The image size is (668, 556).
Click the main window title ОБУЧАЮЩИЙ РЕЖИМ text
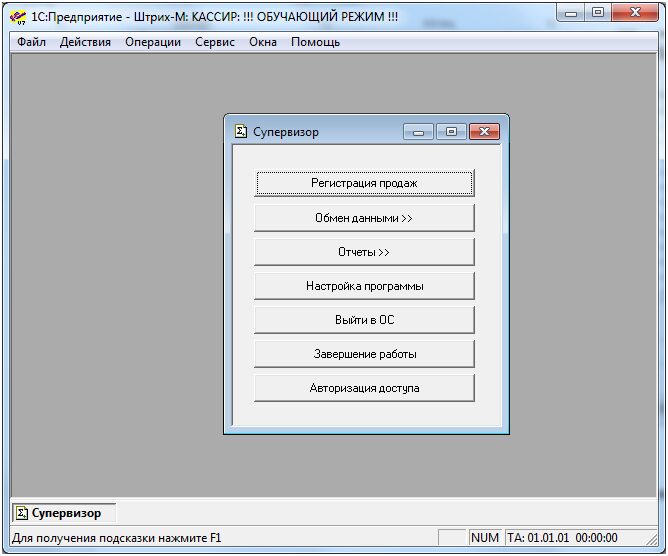point(327,17)
